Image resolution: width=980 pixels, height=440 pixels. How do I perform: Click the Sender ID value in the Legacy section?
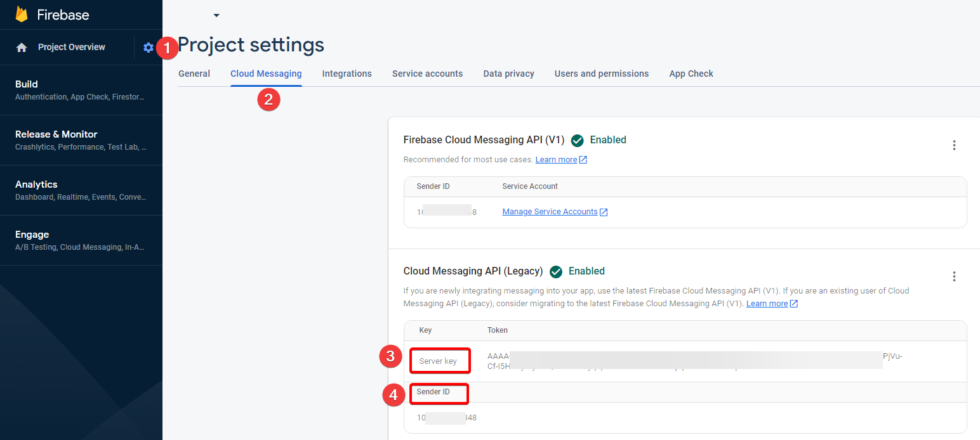[x=447, y=418]
